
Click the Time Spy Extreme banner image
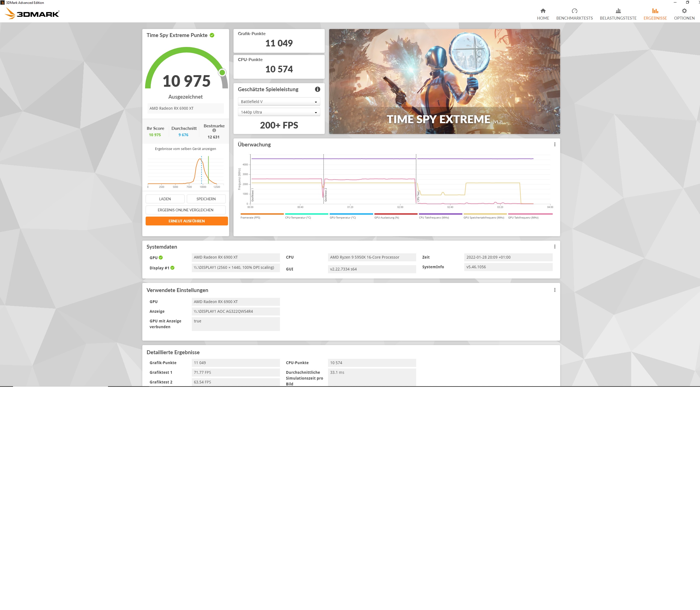444,81
